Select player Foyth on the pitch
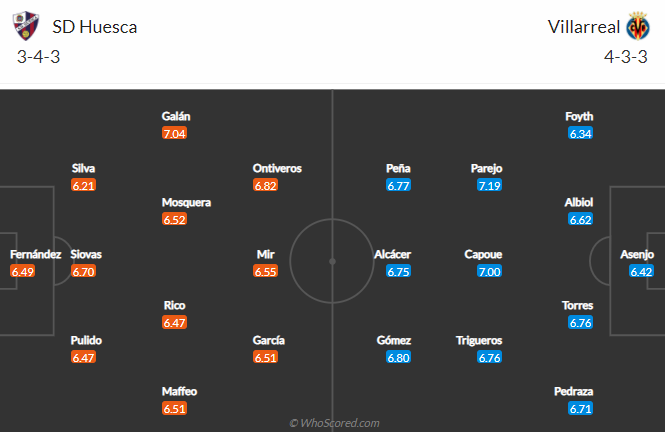 pos(580,116)
